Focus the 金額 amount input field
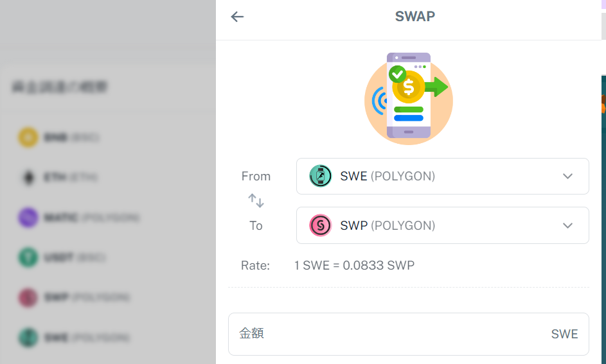The height and width of the screenshot is (364, 606). [x=392, y=334]
